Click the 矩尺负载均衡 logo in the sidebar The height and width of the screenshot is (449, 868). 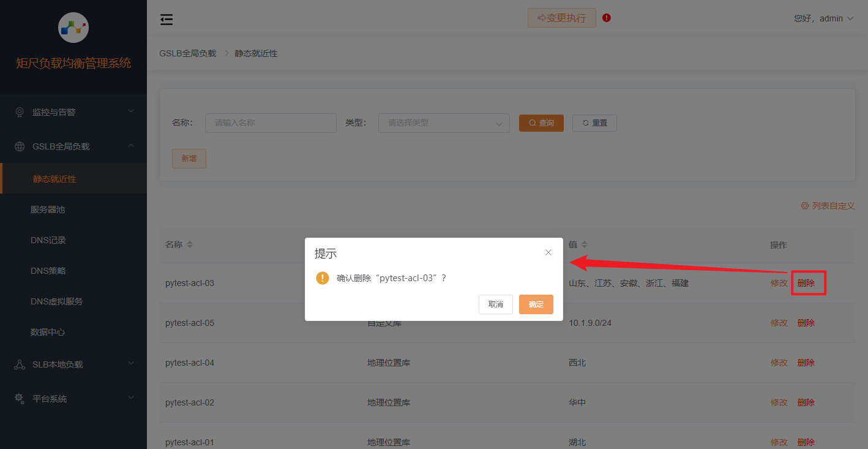[73, 28]
